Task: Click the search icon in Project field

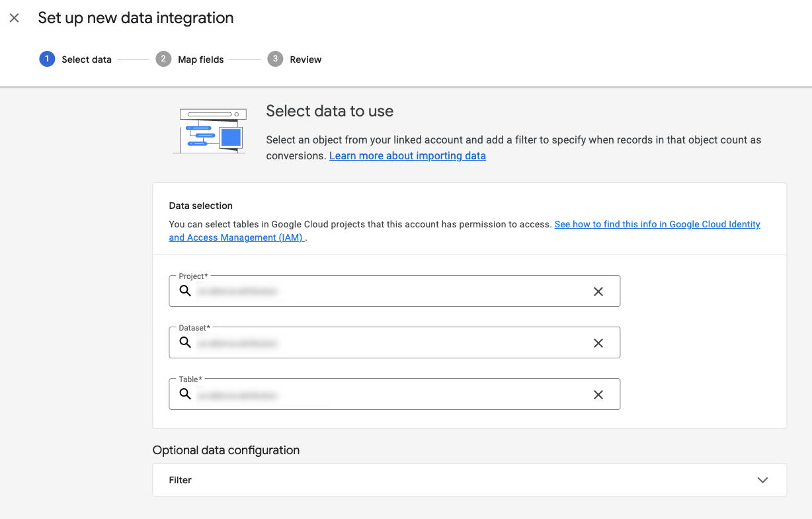Action: pos(185,291)
